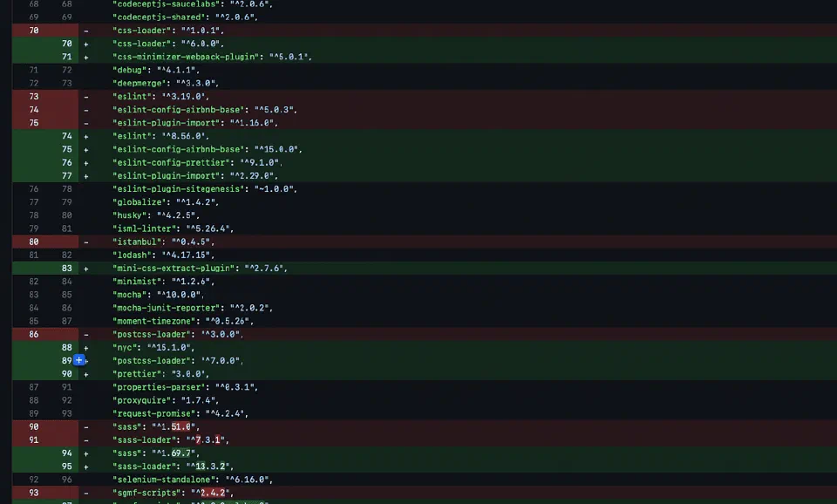
Task: Click the removed sass-loader ^7.3.1 line
Action: tap(425, 440)
